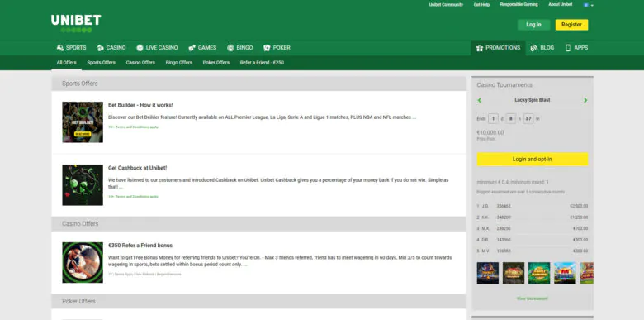Open Bet Builder terms and conditions link

[133, 127]
